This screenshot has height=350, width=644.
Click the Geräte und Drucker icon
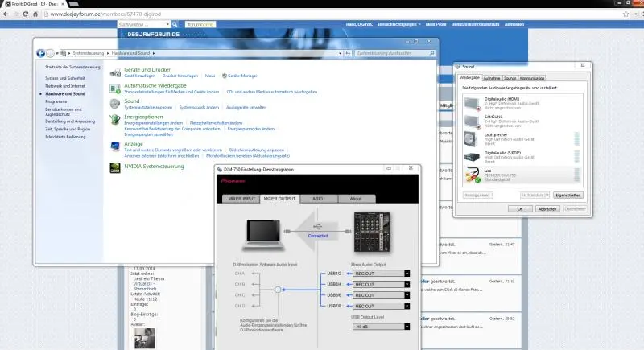(x=116, y=72)
